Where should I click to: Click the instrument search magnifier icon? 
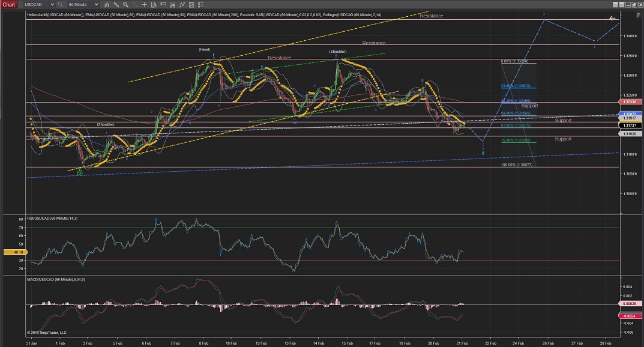61,4
